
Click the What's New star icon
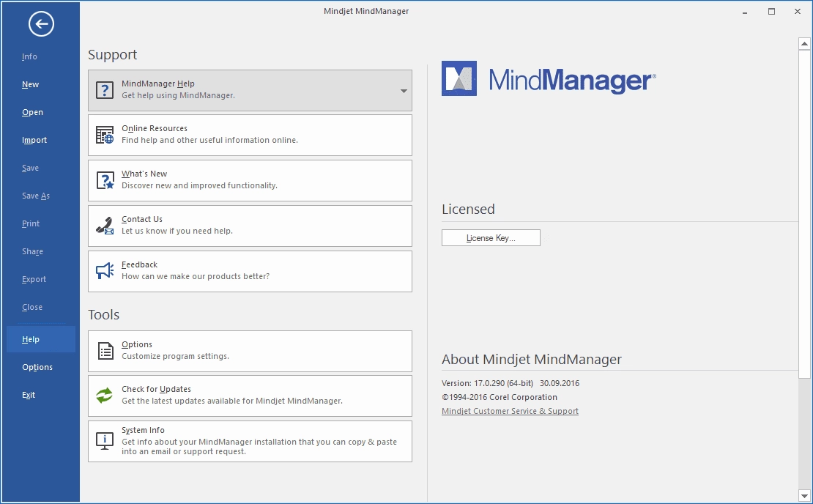pyautogui.click(x=105, y=180)
